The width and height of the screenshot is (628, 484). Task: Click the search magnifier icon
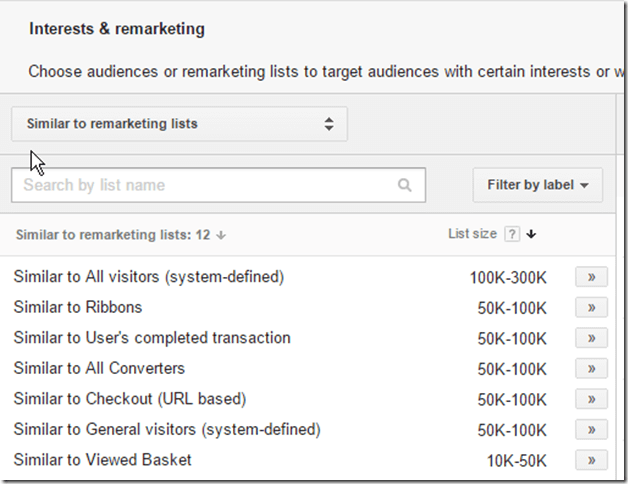(404, 185)
